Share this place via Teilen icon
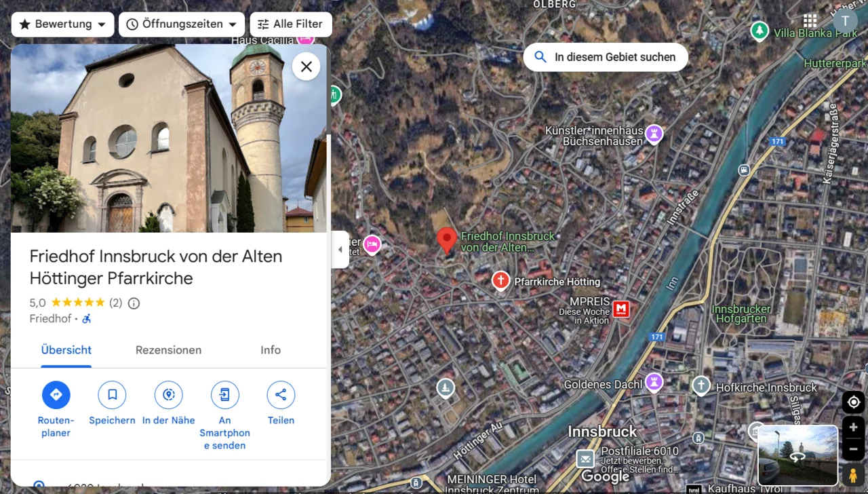868x494 pixels. pos(281,395)
